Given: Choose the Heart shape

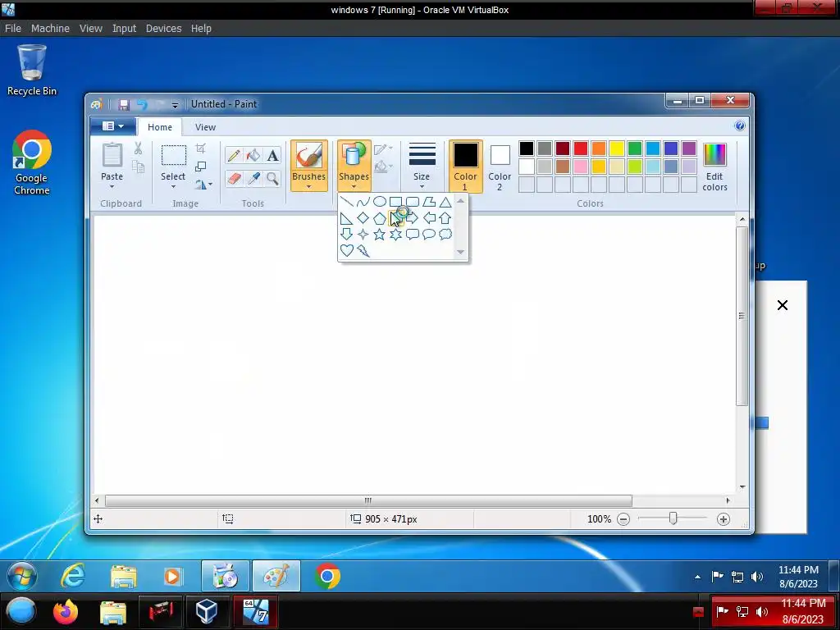Looking at the screenshot, I should point(347,251).
